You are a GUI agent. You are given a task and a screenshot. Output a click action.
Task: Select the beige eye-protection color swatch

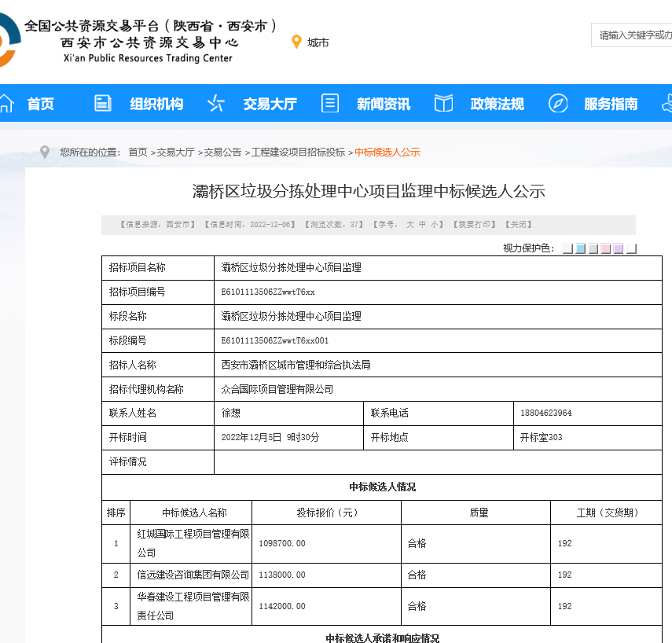(567, 248)
